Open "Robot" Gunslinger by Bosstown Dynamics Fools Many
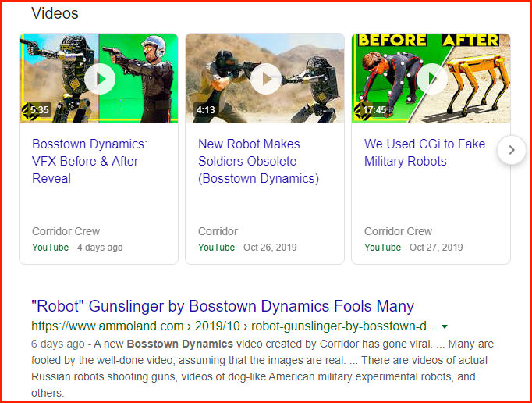532x403 pixels. tap(222, 306)
